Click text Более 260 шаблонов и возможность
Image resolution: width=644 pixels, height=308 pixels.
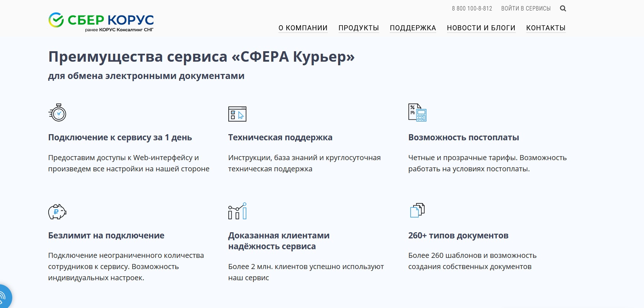coord(472,255)
